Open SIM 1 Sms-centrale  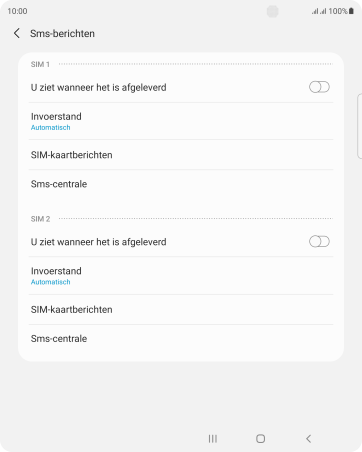pyautogui.click(x=181, y=184)
